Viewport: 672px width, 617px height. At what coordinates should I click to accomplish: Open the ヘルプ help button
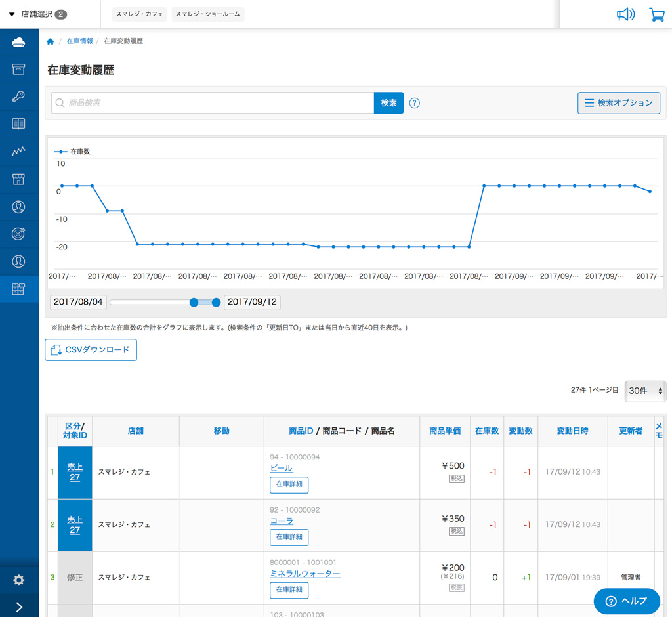(x=627, y=601)
